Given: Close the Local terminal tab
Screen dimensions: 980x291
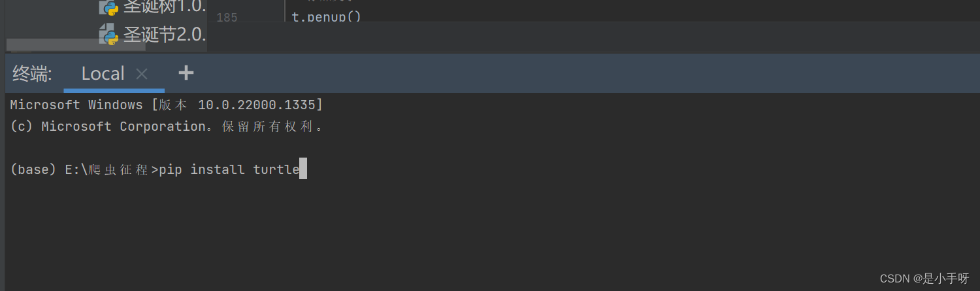Looking at the screenshot, I should click(142, 74).
